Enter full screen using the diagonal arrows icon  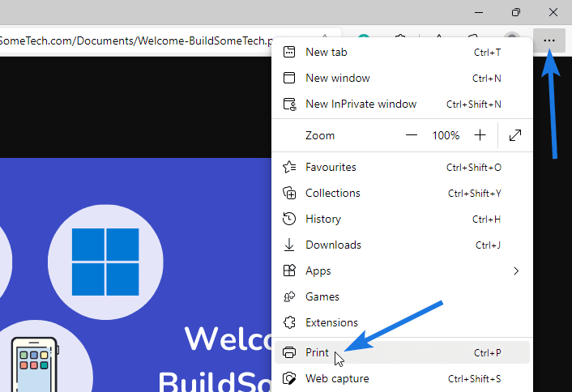click(x=515, y=135)
